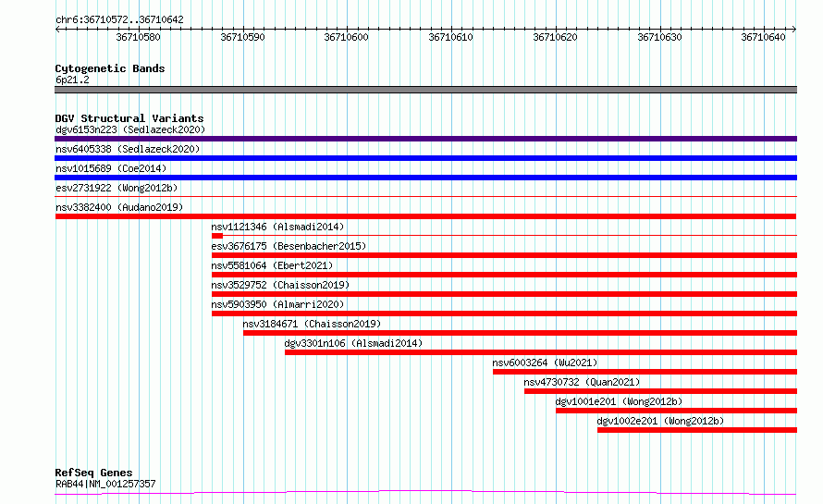This screenshot has height=504, width=823.
Task: Open esv3676175 (Besenbacher2015) variant label
Action: point(289,246)
